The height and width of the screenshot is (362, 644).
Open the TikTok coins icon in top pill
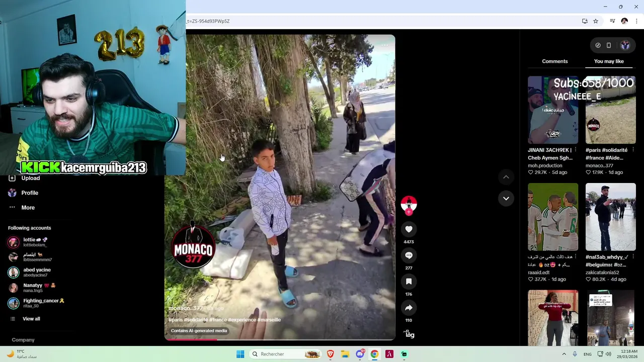point(598,45)
